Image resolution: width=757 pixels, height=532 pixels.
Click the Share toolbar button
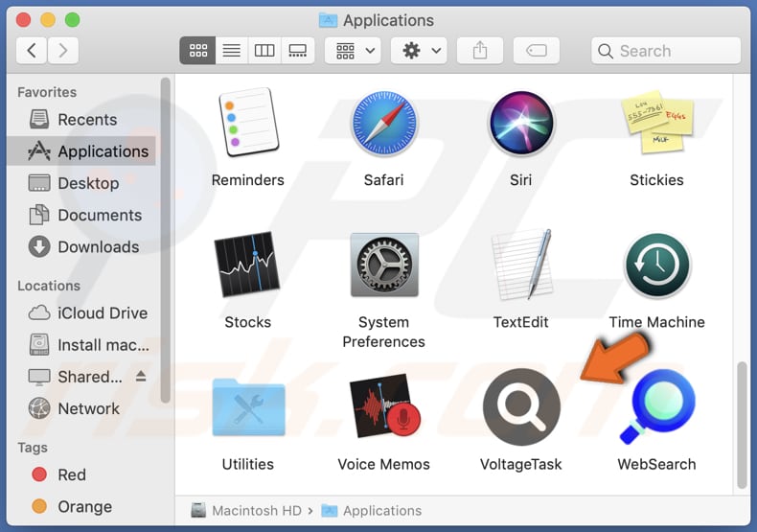(x=480, y=50)
